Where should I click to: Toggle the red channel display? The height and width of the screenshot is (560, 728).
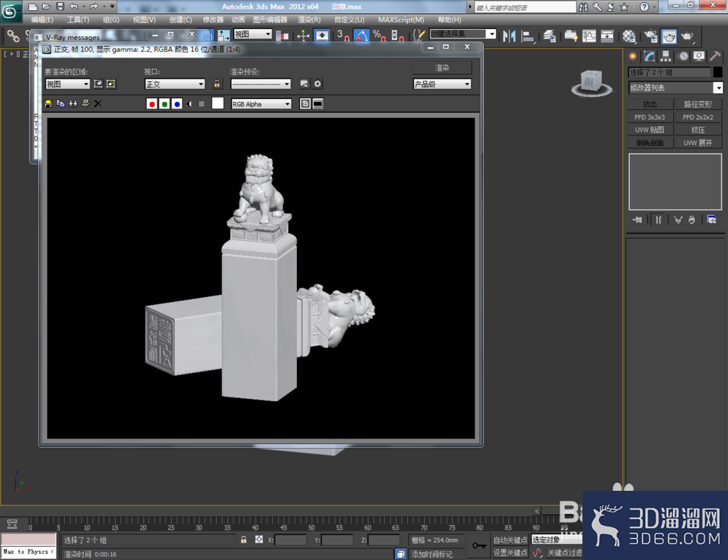tap(152, 103)
